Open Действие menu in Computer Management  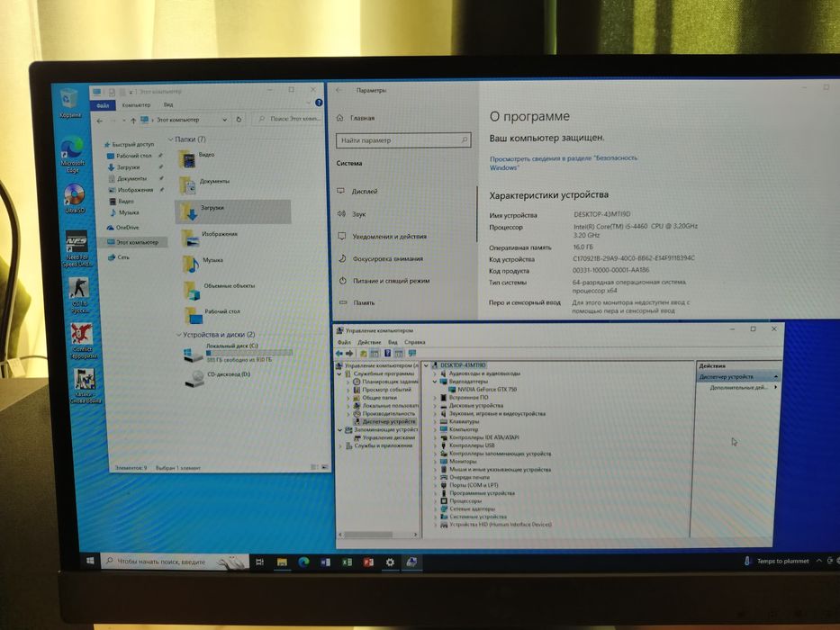[x=369, y=342]
